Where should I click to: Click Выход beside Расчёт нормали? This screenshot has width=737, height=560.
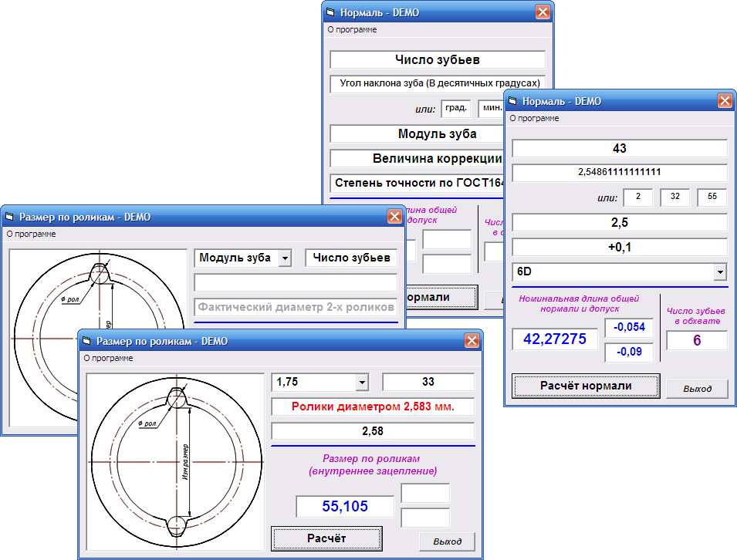(x=696, y=388)
